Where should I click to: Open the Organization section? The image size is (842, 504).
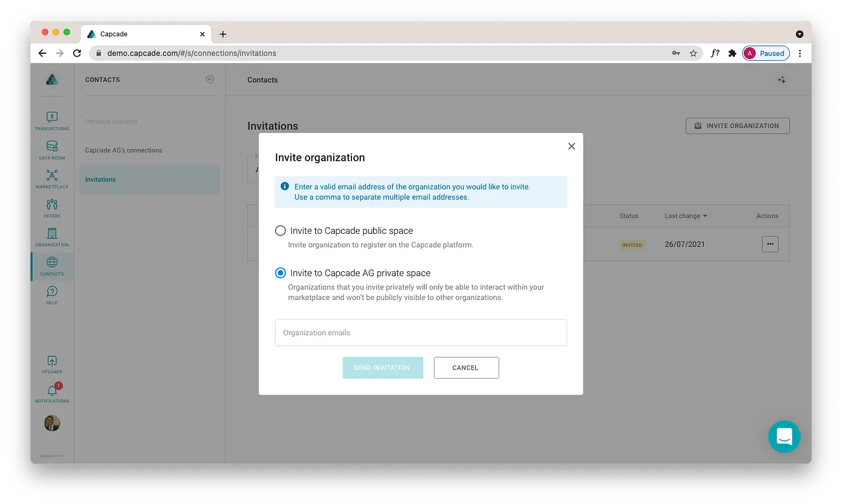tap(52, 237)
